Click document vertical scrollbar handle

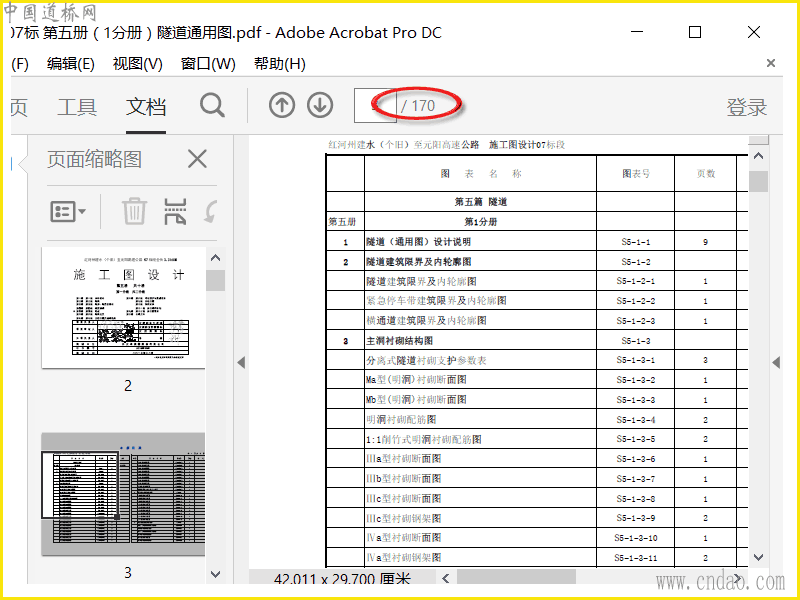point(759,181)
